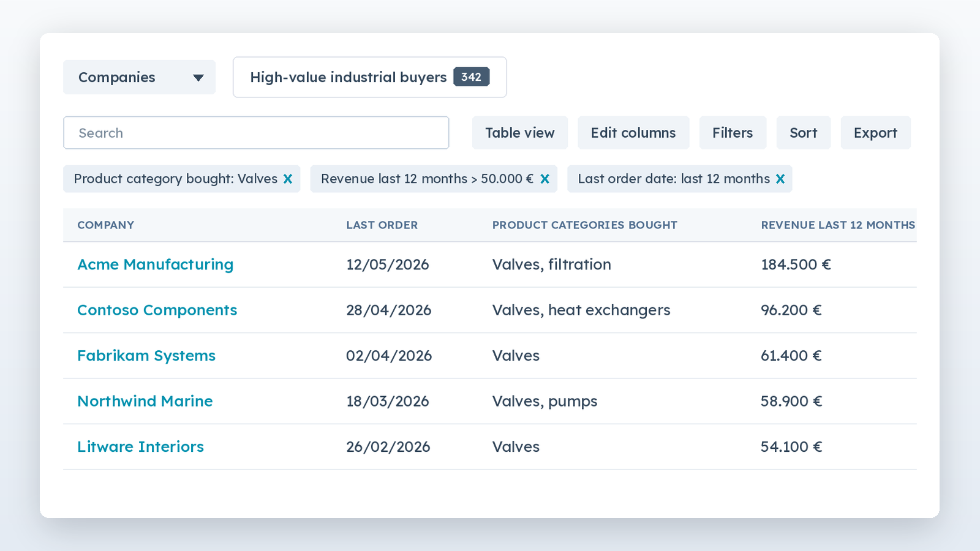The height and width of the screenshot is (551, 980).
Task: Open the Fabrikam Systems company record
Action: [x=146, y=356]
